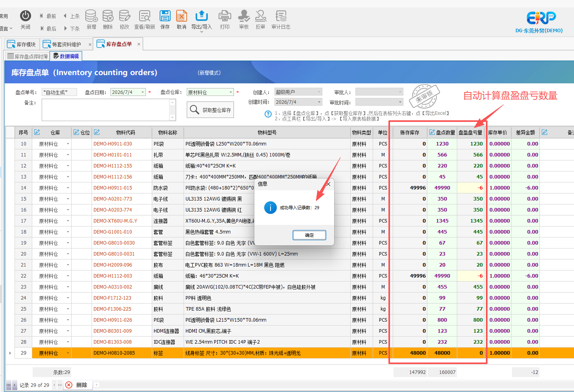Open the 审批时间 dropdown
This screenshot has width=574, height=392.
[x=400, y=102]
